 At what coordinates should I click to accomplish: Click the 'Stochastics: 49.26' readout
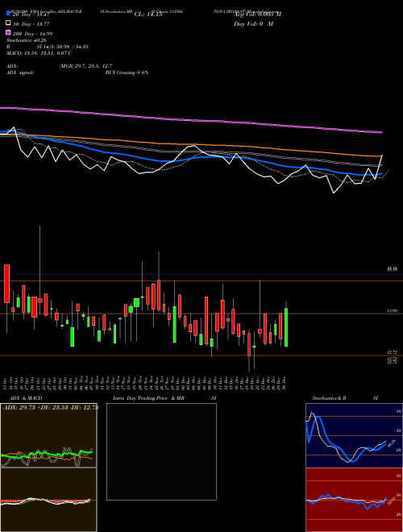point(27,40)
